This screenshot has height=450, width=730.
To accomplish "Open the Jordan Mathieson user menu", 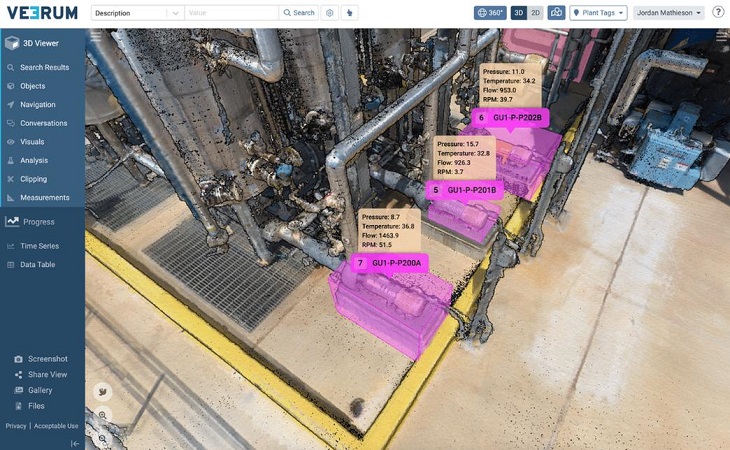I will (x=669, y=13).
